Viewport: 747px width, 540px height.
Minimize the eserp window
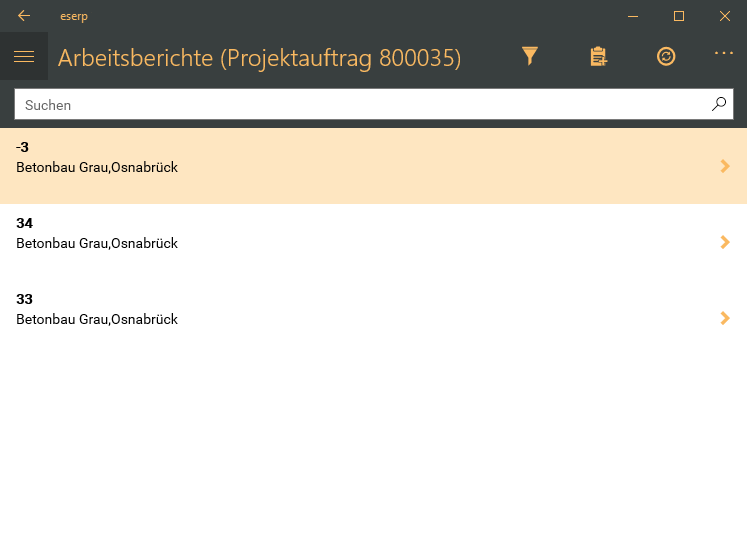click(632, 16)
